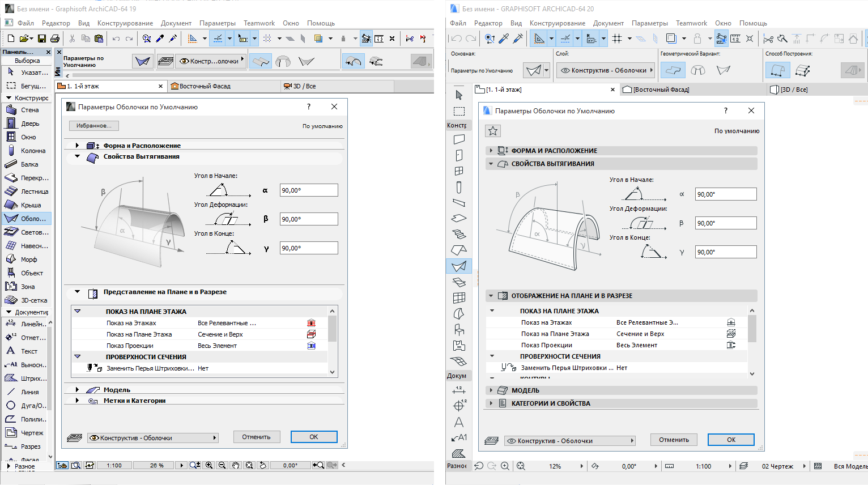Select the extruded geometry variant in ArchiCAD 20 info box
The image size is (868, 485).
(x=673, y=70)
